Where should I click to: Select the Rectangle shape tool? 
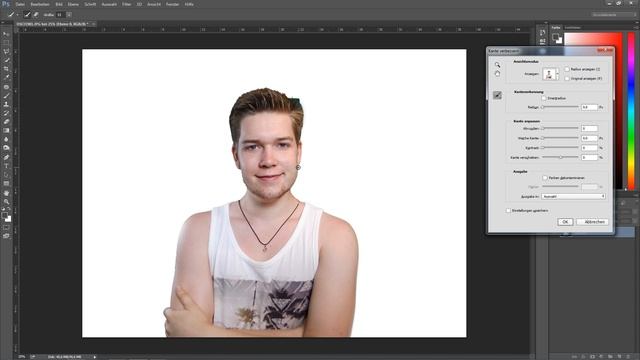[6, 184]
